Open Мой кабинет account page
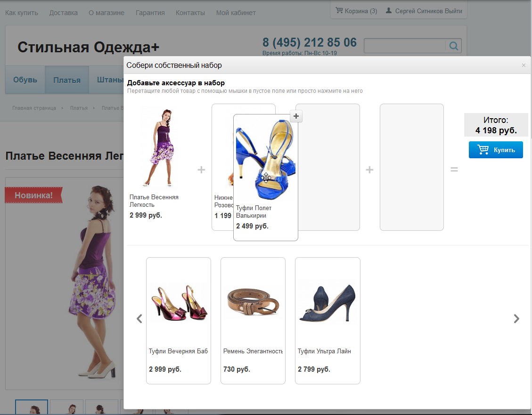Viewport: 532px width, 415px height. [236, 13]
